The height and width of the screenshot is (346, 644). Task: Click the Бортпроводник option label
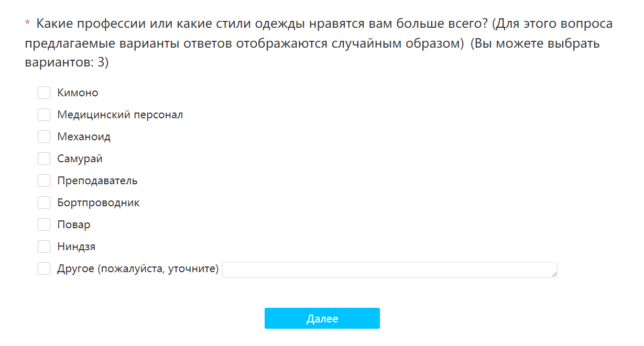click(99, 203)
